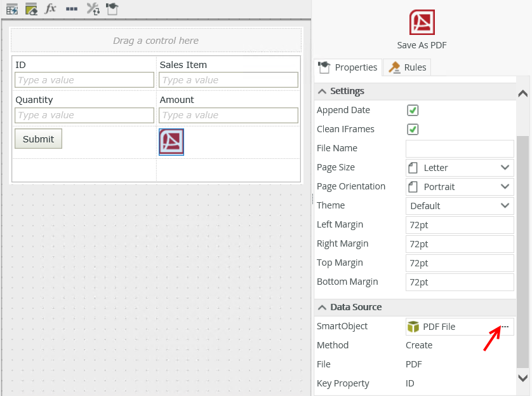This screenshot has height=396, width=532.
Task: Click the Top Margin field
Action: point(460,263)
